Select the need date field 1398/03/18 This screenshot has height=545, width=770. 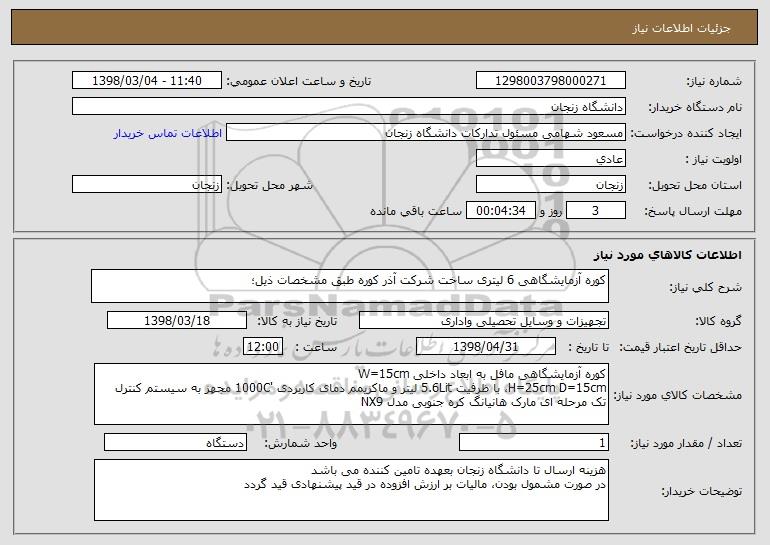[x=177, y=321]
